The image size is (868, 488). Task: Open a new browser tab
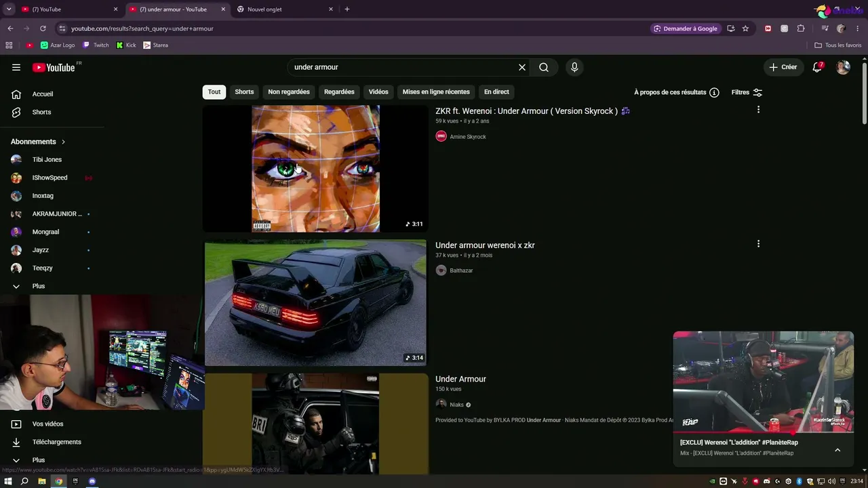point(347,9)
